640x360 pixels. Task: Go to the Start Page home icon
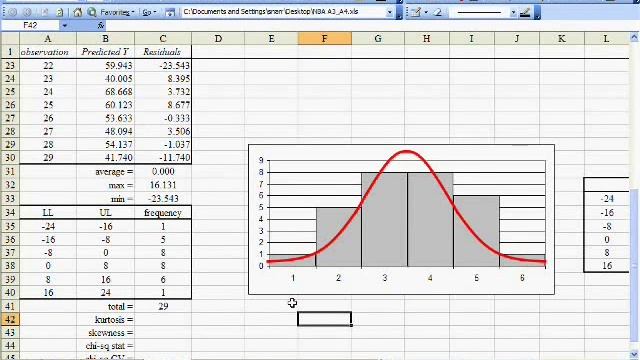(x=78, y=12)
